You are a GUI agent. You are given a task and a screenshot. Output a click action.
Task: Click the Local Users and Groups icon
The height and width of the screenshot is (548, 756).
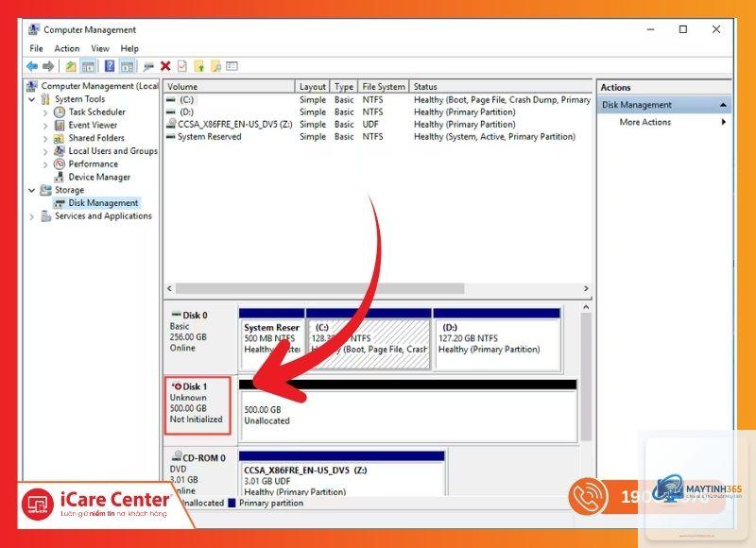pos(60,151)
